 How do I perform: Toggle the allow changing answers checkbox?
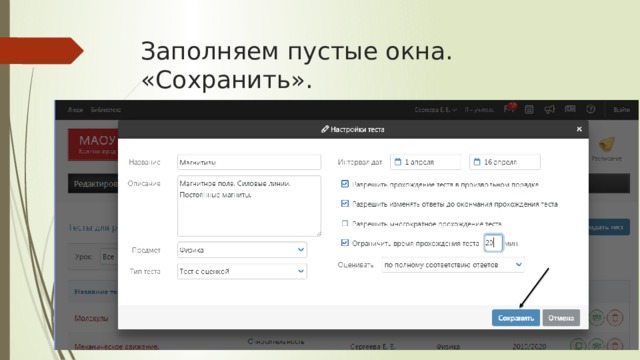point(345,203)
